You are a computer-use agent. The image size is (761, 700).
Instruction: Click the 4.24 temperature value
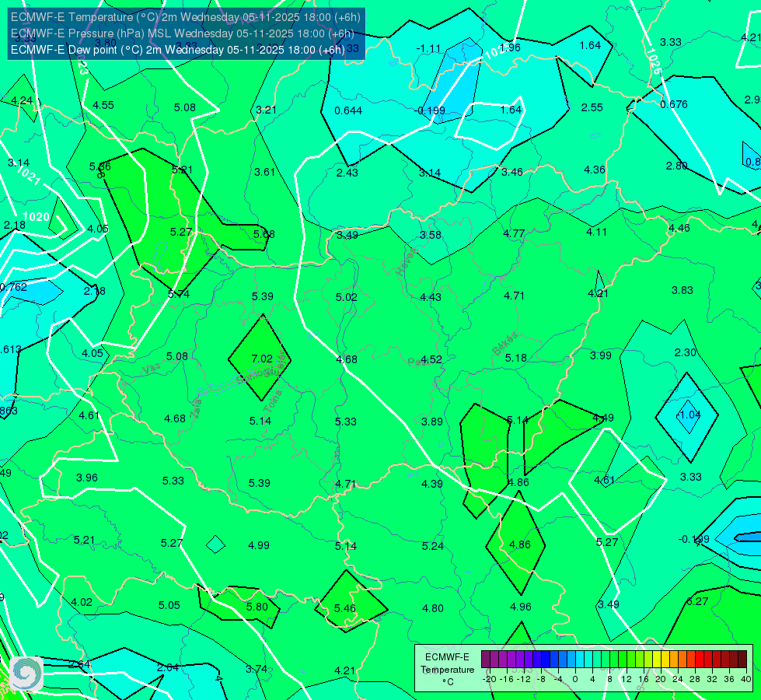point(21,100)
